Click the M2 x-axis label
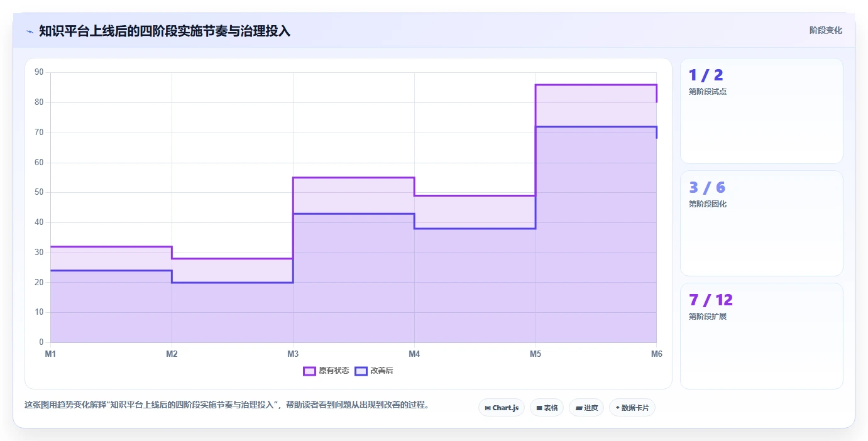Image resolution: width=868 pixels, height=441 pixels. click(172, 354)
